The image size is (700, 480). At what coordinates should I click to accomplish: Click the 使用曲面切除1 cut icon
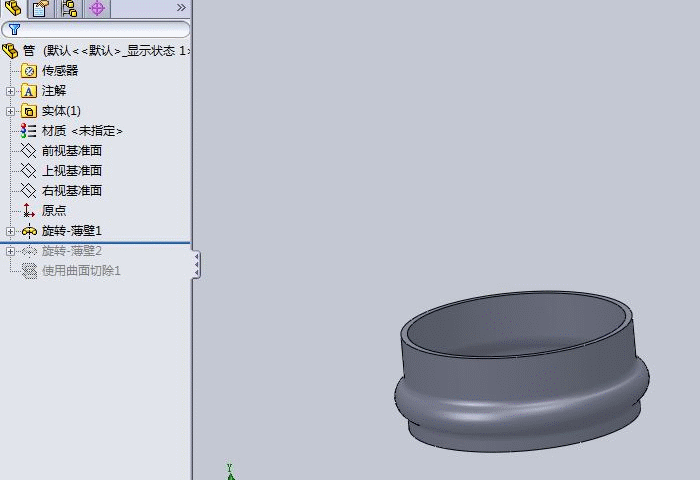pyautogui.click(x=29, y=271)
